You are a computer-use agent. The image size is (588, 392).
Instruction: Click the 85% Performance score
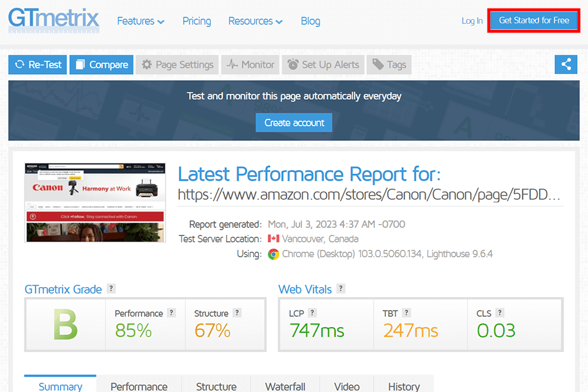133,331
